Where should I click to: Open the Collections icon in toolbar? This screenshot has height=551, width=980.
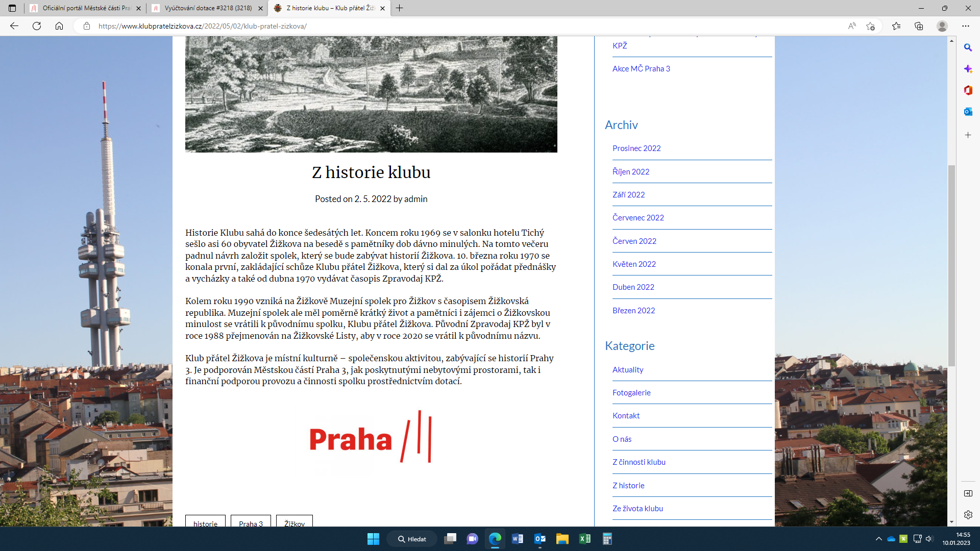tap(919, 26)
